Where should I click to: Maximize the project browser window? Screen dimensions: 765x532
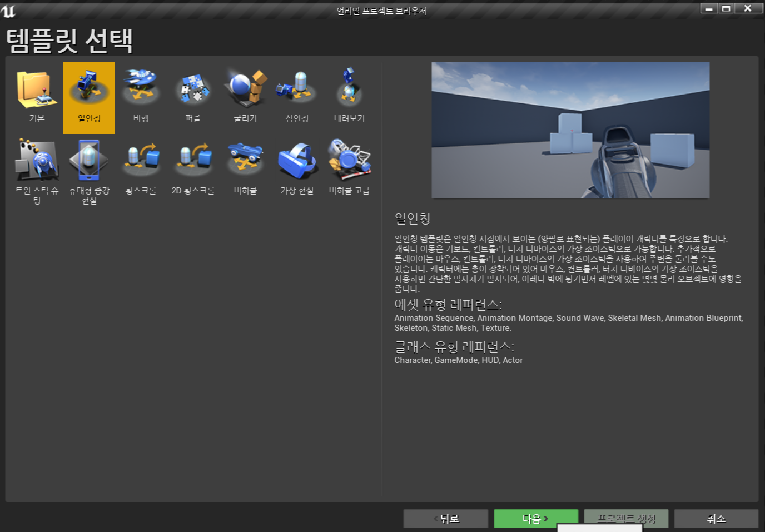click(726, 8)
